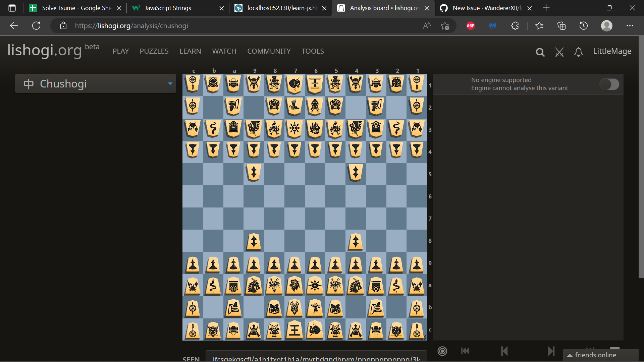Open the Malwarebytes extension icon
This screenshot has height=362, width=644.
coord(493,26)
